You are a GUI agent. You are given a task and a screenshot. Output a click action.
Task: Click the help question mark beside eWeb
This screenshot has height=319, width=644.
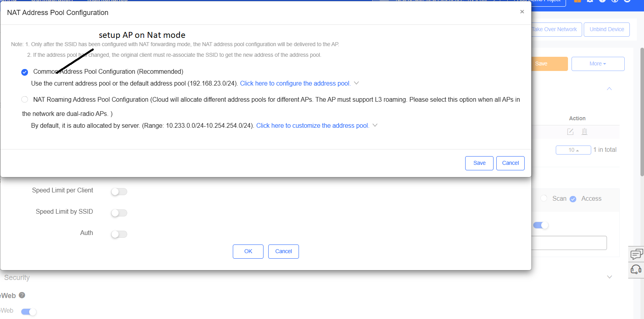pos(22,295)
